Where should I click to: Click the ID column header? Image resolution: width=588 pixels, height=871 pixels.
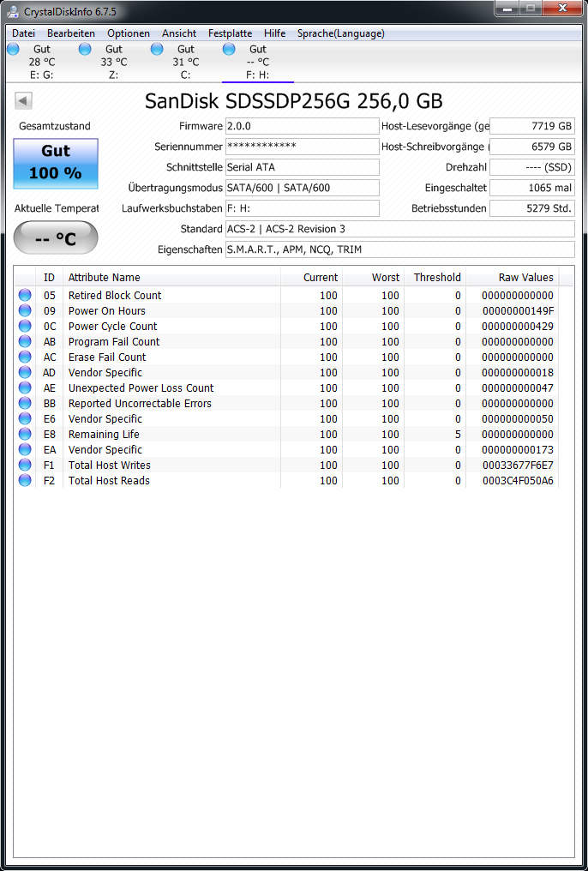pos(50,277)
